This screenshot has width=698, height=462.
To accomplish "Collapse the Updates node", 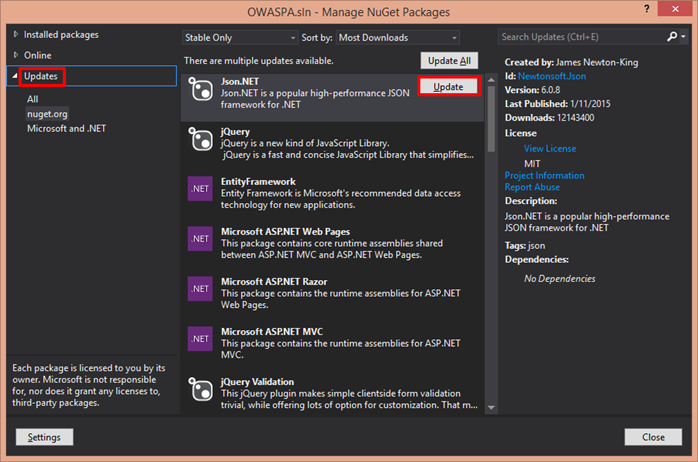I will tap(15, 76).
